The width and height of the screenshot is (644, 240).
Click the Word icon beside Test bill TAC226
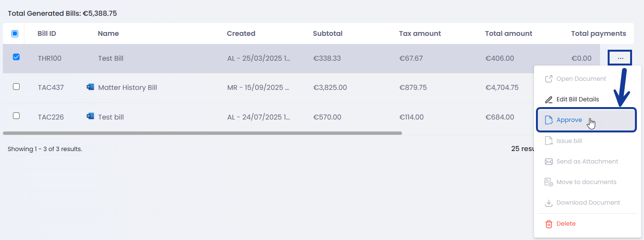pyautogui.click(x=90, y=116)
